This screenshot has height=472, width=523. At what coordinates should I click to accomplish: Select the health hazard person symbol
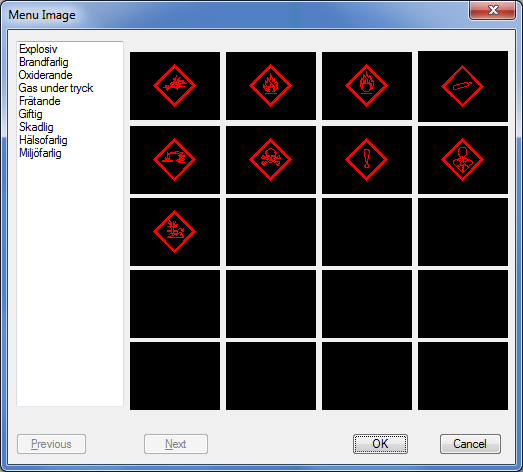[463, 160]
